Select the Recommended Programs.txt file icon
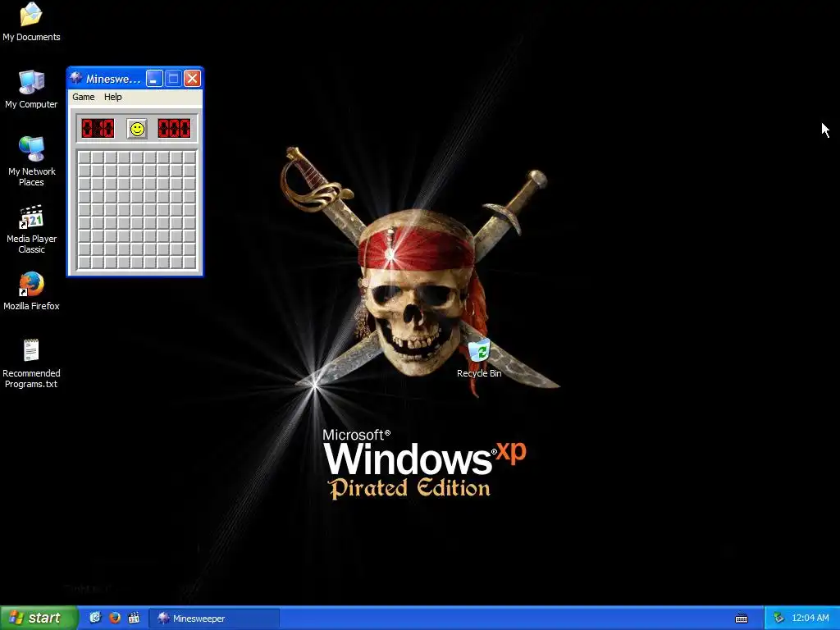The width and height of the screenshot is (840, 630). click(31, 363)
